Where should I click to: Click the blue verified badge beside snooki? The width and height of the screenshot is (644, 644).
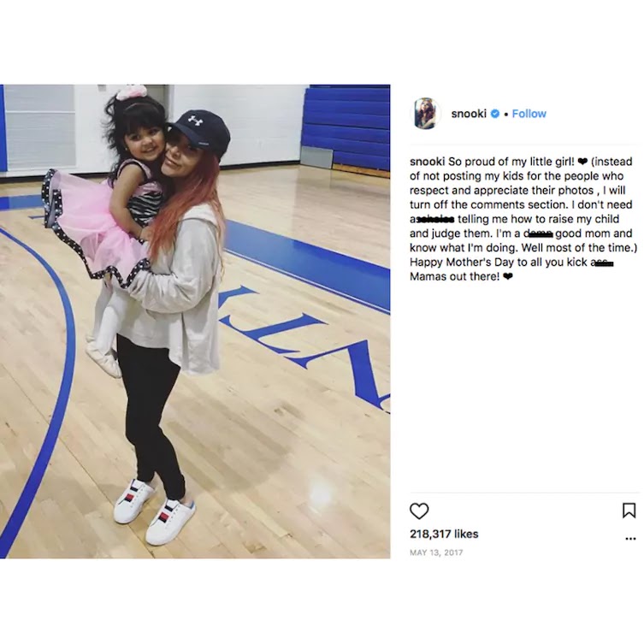click(495, 114)
